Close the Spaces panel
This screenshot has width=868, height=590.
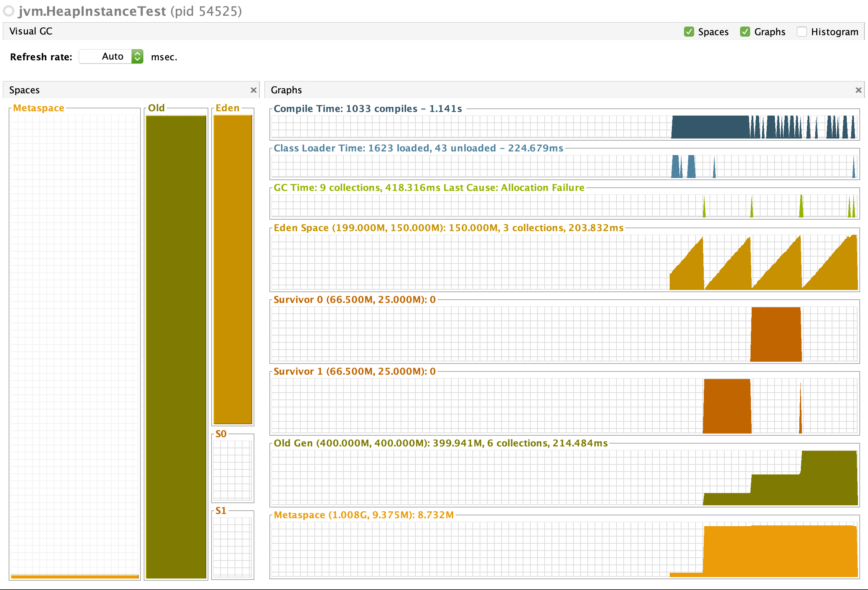253,90
